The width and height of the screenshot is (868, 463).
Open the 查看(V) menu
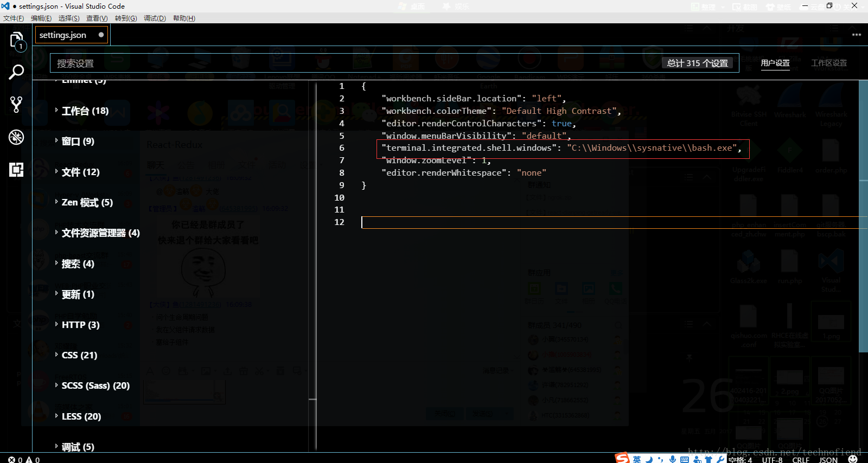[x=97, y=18]
